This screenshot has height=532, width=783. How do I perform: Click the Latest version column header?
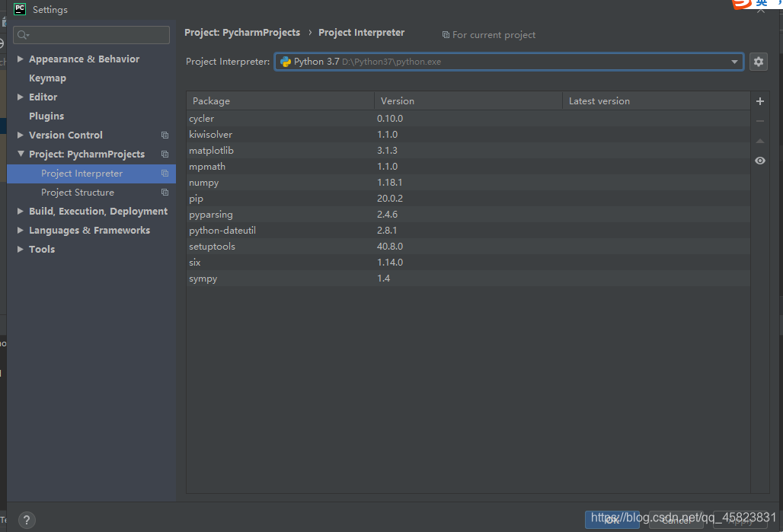click(x=656, y=100)
